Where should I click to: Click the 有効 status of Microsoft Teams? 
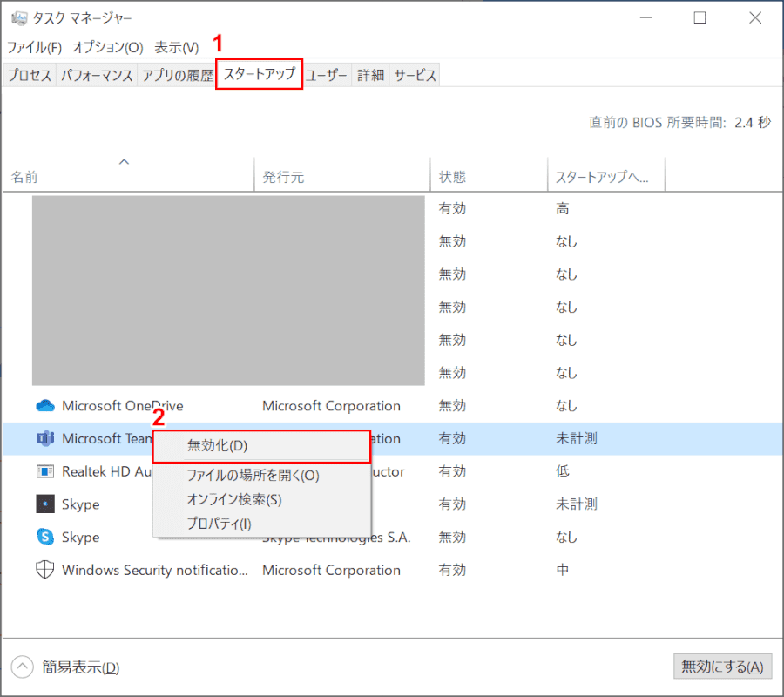click(x=452, y=438)
